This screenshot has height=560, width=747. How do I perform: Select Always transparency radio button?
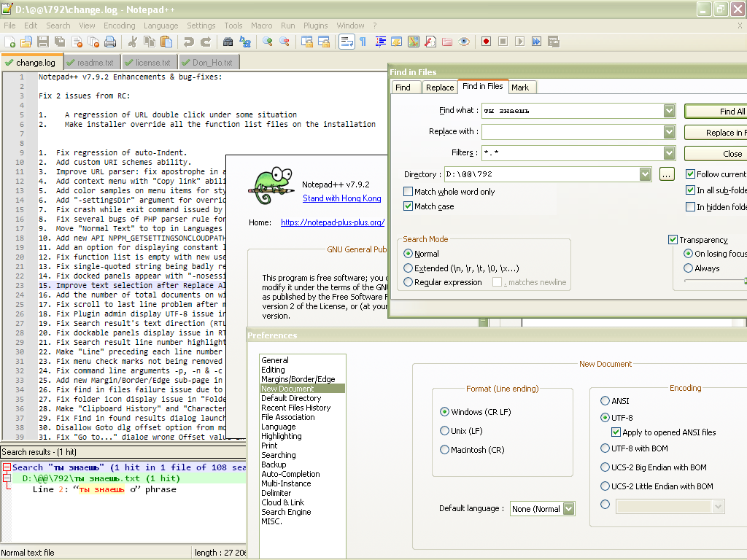coord(688,268)
